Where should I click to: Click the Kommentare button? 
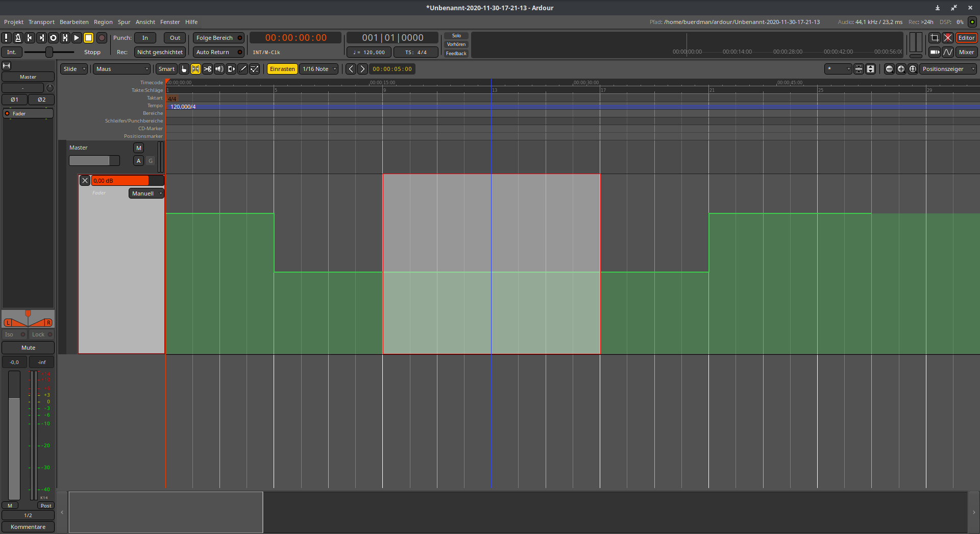(28, 527)
